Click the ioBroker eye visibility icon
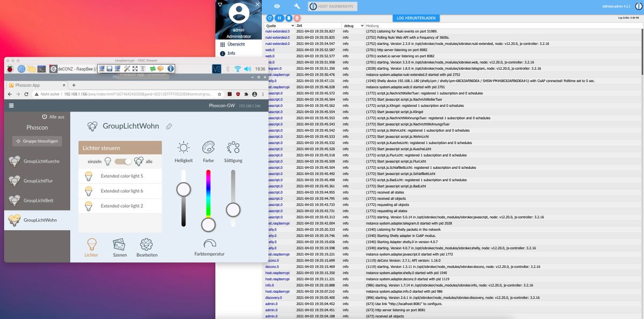 277,6
